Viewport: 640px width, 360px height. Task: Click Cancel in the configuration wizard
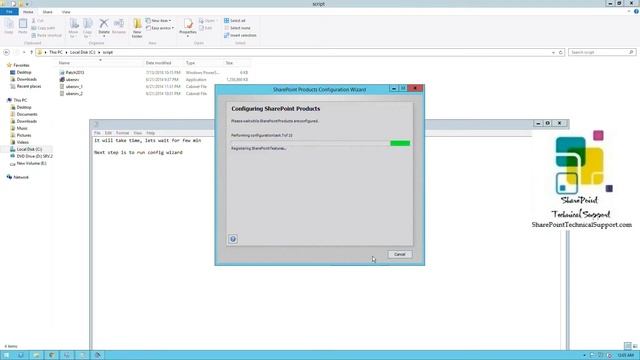400,254
